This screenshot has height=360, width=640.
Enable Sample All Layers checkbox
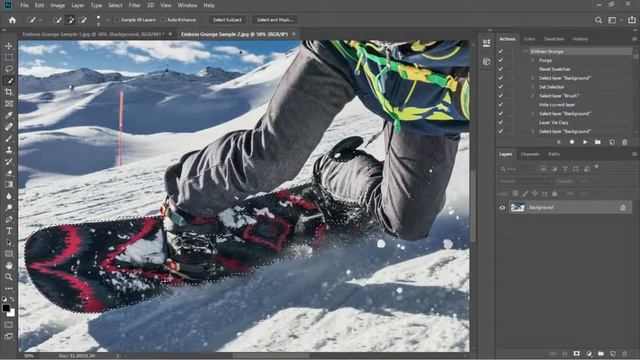click(117, 20)
